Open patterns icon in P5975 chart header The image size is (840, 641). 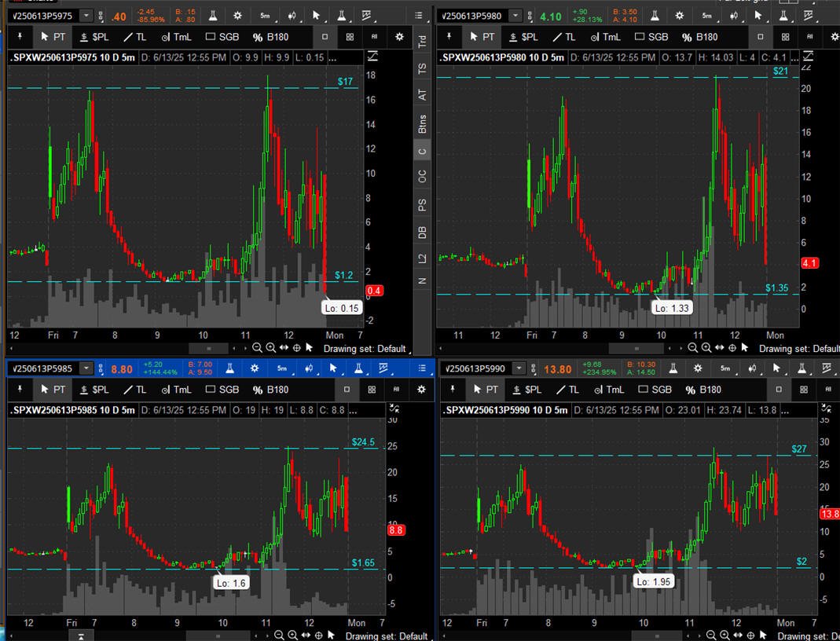[367, 16]
